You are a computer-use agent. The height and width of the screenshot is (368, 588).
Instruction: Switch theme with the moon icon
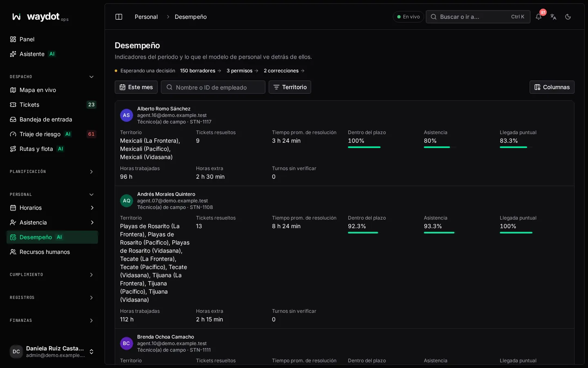[x=568, y=17]
